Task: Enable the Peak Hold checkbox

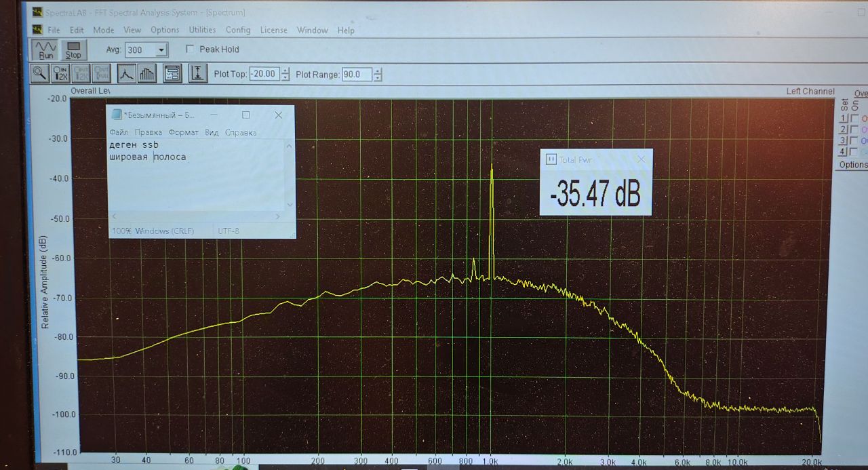Action: (x=190, y=50)
